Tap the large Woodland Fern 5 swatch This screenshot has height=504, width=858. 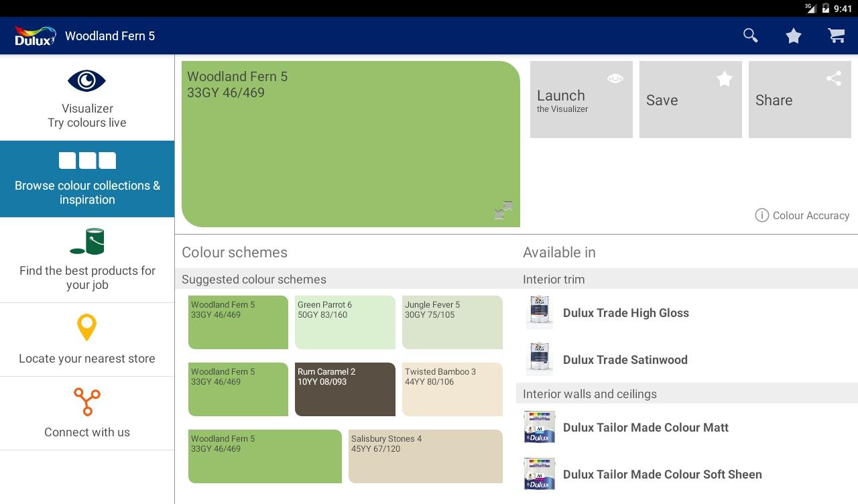pos(351,144)
